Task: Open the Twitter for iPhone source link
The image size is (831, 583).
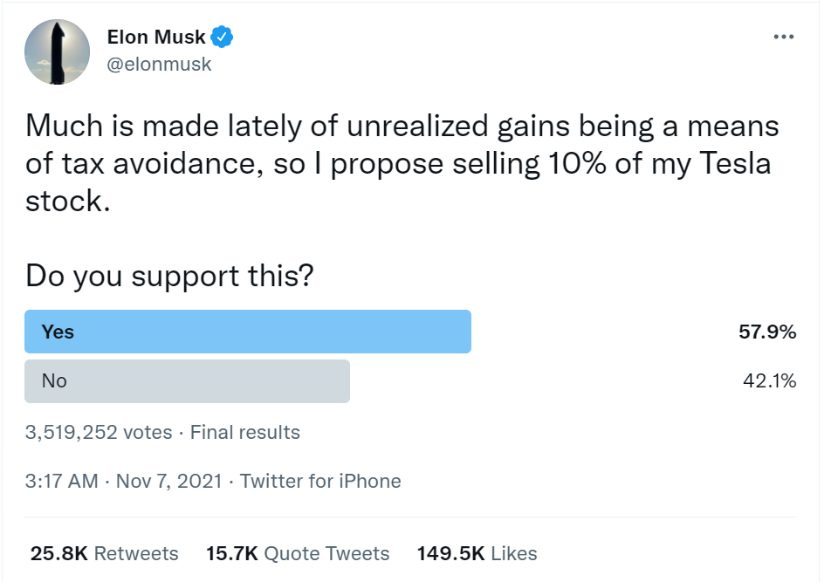Action: (x=320, y=481)
